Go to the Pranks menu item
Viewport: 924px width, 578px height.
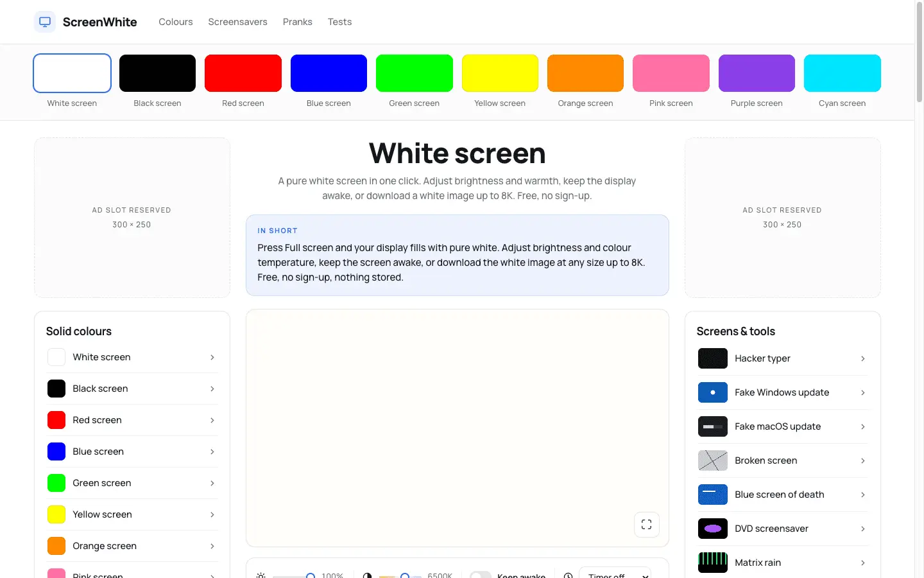[x=298, y=22]
